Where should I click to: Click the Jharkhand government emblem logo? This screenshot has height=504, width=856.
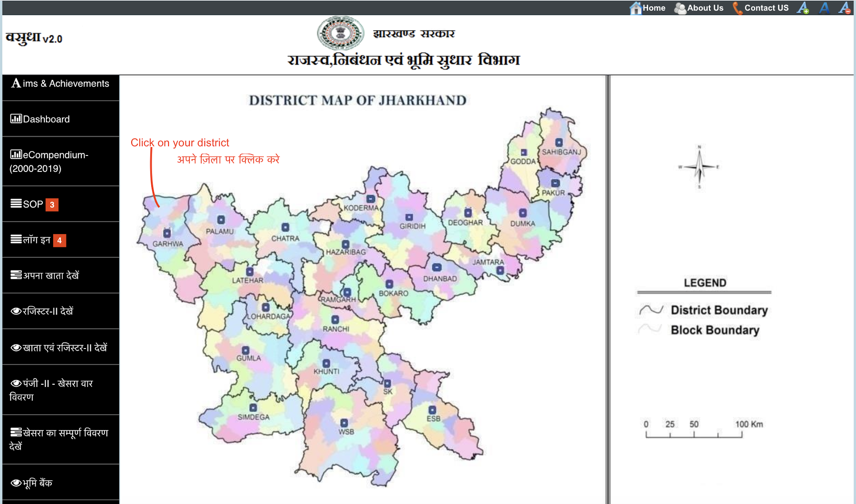click(340, 33)
